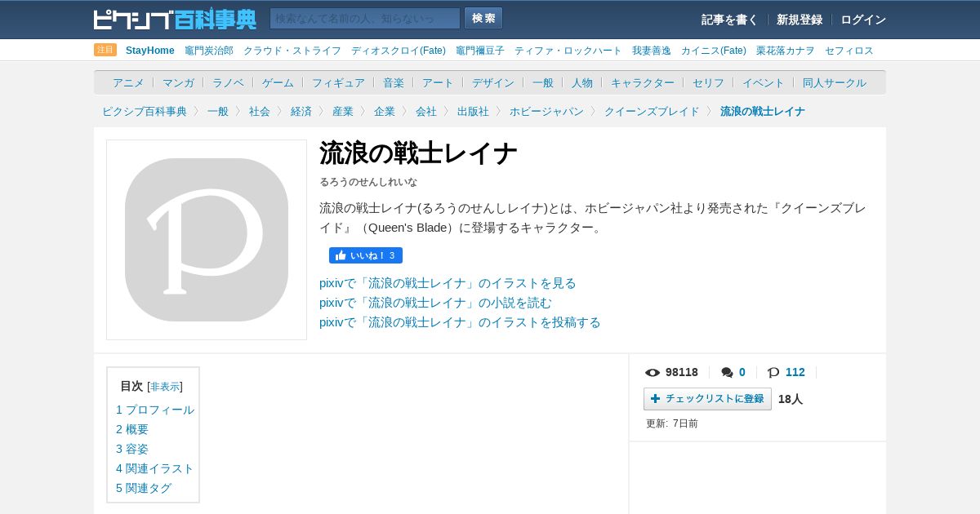The height and width of the screenshot is (514, 980).
Task: Click the ホビージャパン breadcrumb link
Action: coord(546,111)
